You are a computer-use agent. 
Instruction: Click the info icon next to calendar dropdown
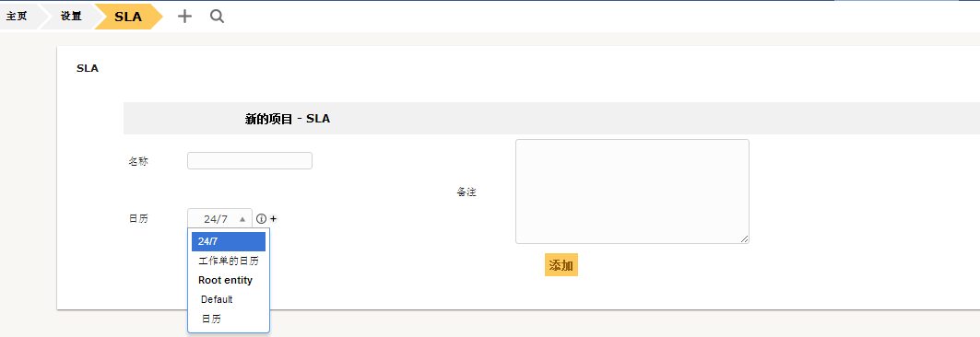261,219
